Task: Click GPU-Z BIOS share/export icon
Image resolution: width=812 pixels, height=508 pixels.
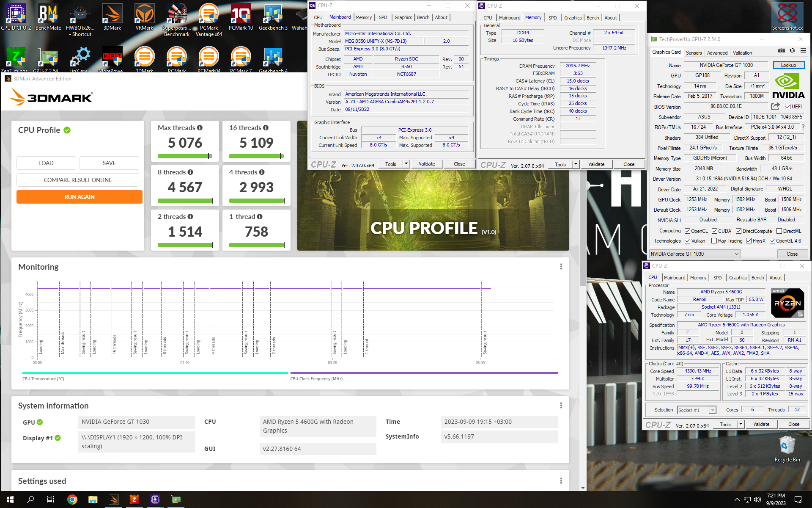Action: tap(775, 106)
